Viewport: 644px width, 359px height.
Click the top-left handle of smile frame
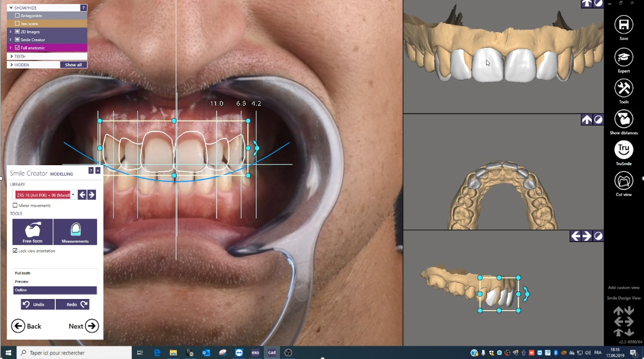pos(100,121)
